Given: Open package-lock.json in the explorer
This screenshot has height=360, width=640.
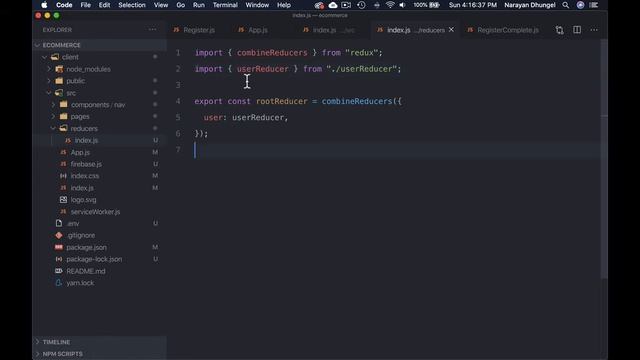Looking at the screenshot, I should coord(94,259).
